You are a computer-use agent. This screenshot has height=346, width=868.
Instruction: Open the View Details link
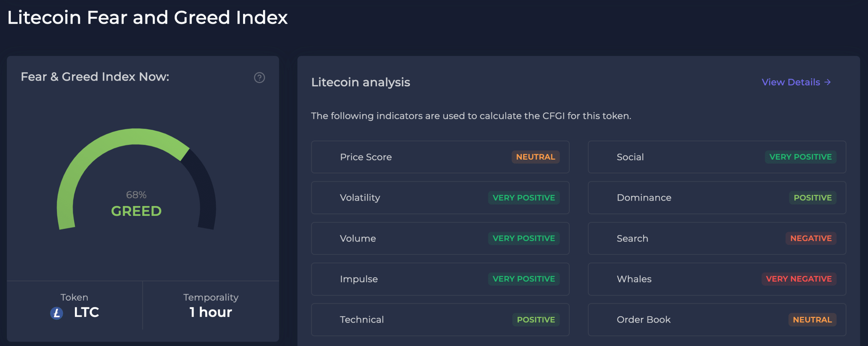tap(791, 82)
